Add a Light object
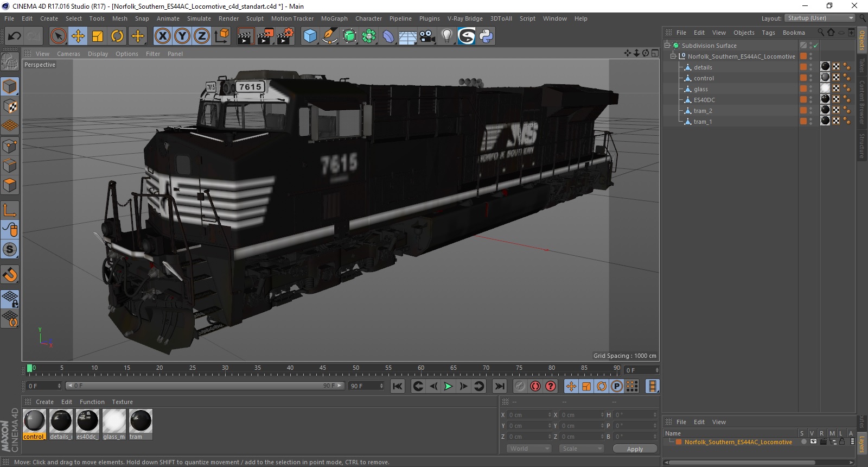The height and width of the screenshot is (467, 868). [446, 36]
